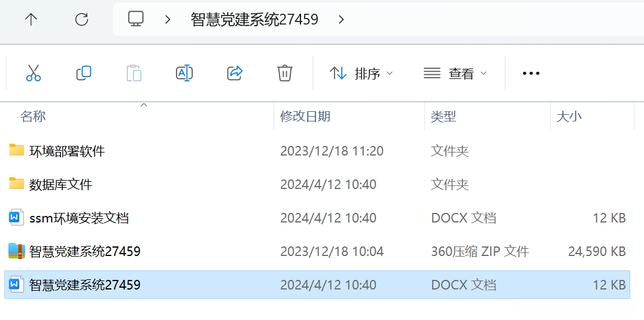The width and height of the screenshot is (644, 320).
Task: Open the 查看 view dropdown
Action: (455, 74)
